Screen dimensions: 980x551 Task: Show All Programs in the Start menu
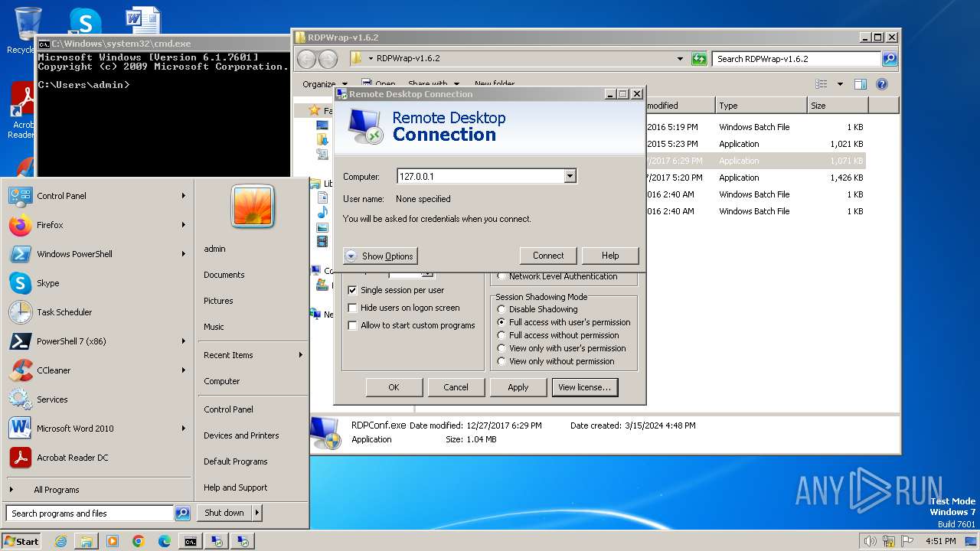tap(96, 490)
